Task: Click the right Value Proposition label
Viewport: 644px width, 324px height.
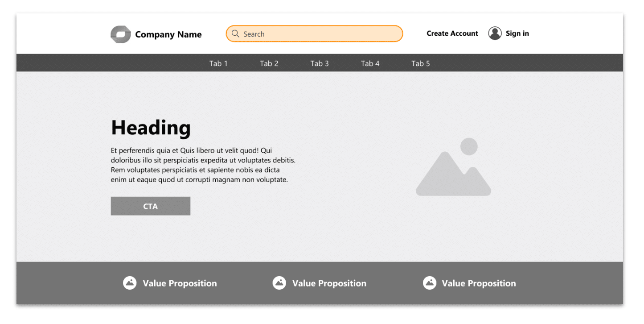Action: tap(479, 283)
